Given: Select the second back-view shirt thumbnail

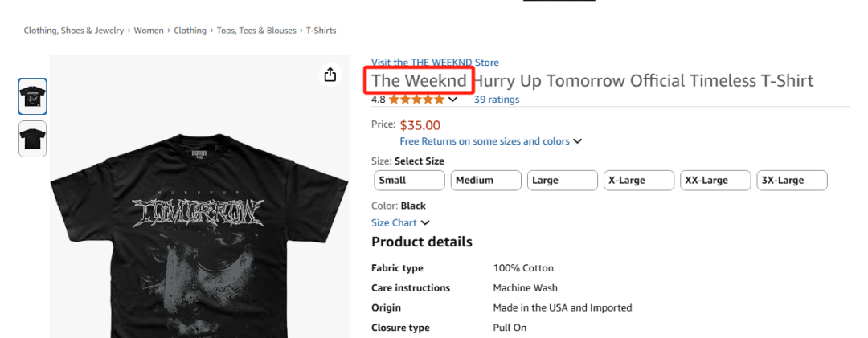Looking at the screenshot, I should coord(32,139).
